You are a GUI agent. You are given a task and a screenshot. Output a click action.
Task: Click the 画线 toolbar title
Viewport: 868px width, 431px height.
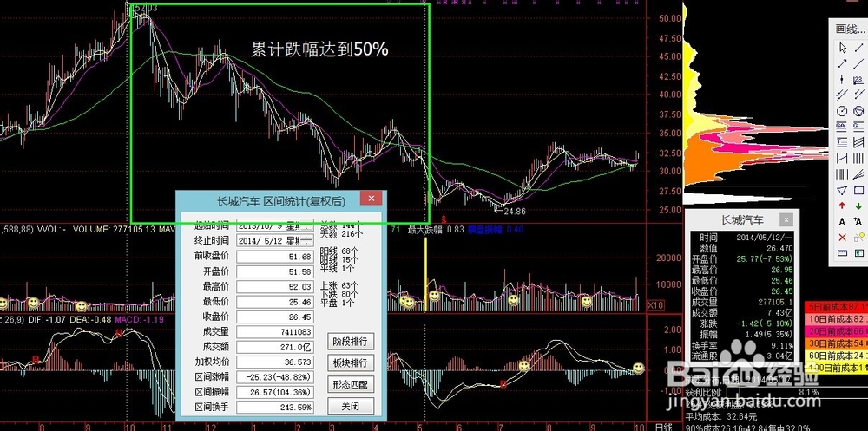click(x=849, y=29)
